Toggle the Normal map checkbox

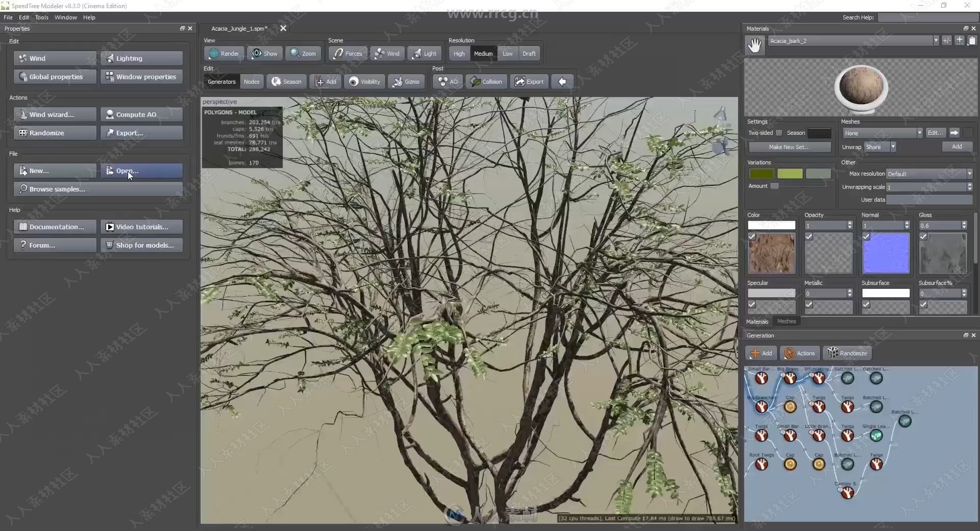click(866, 236)
